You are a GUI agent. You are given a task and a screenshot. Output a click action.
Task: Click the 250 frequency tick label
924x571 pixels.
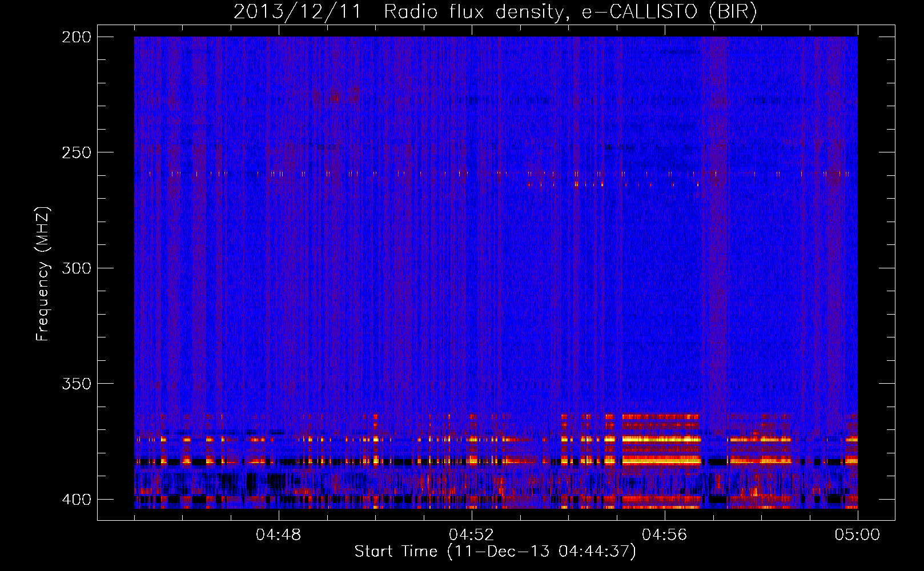pos(76,152)
